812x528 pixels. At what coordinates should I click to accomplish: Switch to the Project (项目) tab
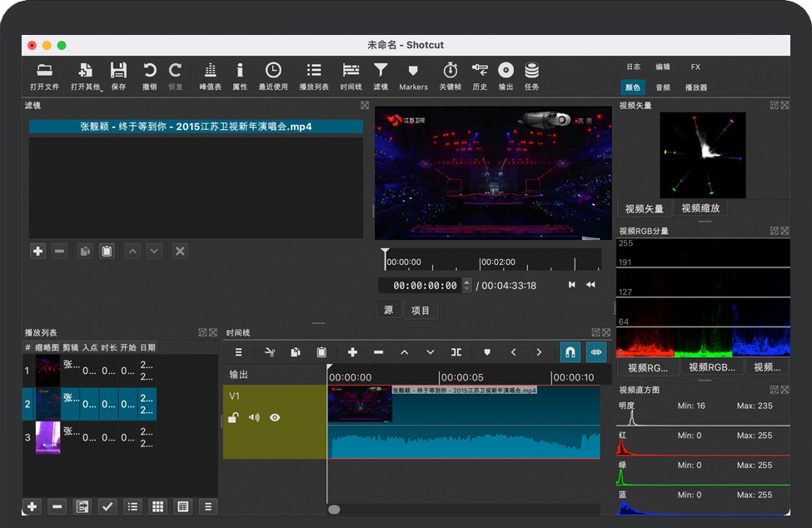point(421,310)
